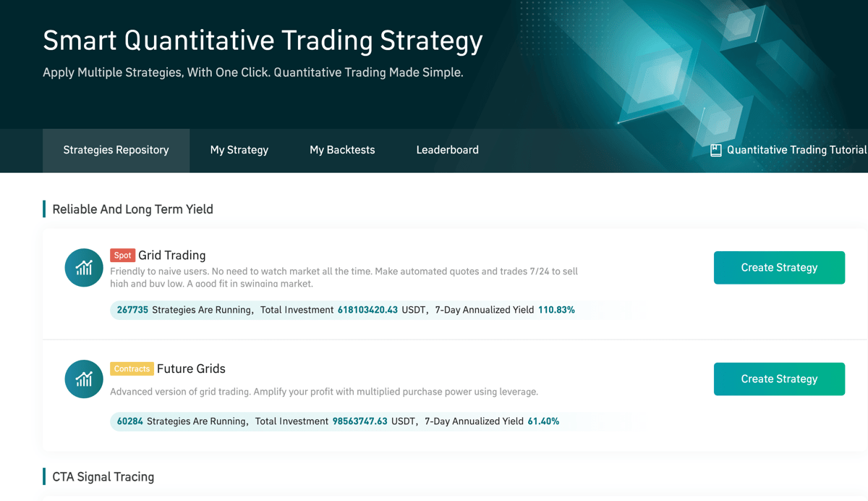Click the Future Grids chart icon
This screenshot has width=868, height=501.
pyautogui.click(x=84, y=379)
